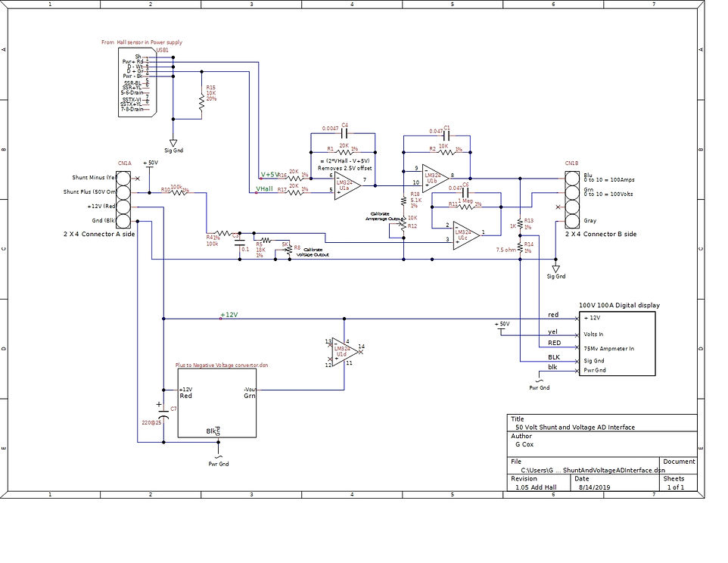The image size is (728, 563).
Task: Click the '75Mv Ampmeter In' display pin
Action: [608, 349]
